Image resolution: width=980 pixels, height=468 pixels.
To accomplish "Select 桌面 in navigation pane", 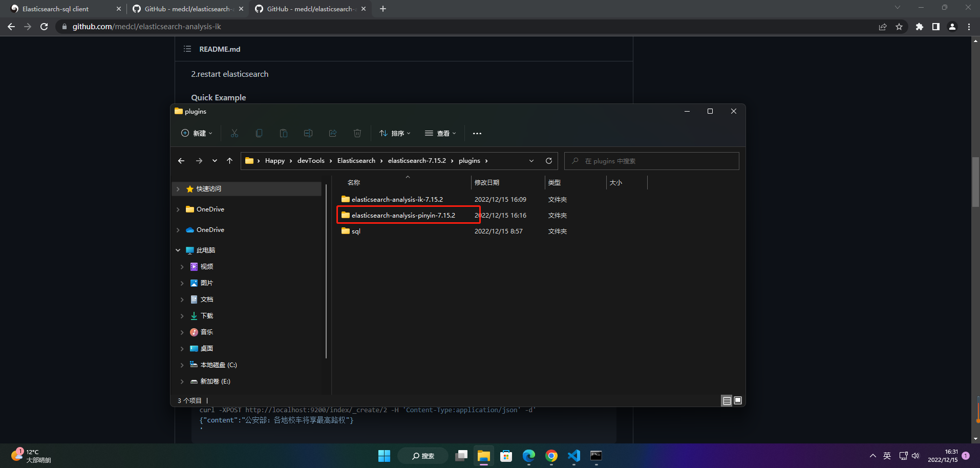I will point(207,349).
